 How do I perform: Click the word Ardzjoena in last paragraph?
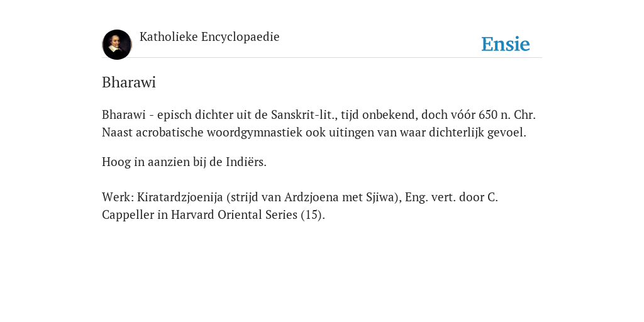pos(311,197)
